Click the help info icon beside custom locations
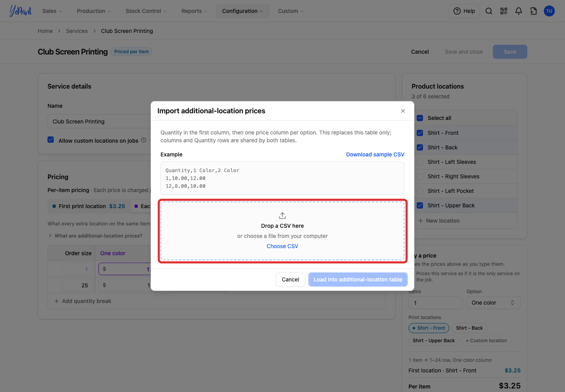565x392 pixels. pyautogui.click(x=144, y=140)
